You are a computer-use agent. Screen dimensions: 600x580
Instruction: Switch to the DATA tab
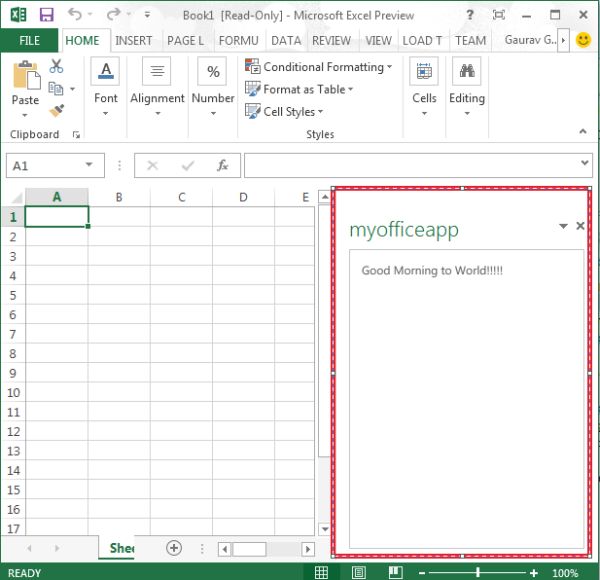[x=286, y=41]
